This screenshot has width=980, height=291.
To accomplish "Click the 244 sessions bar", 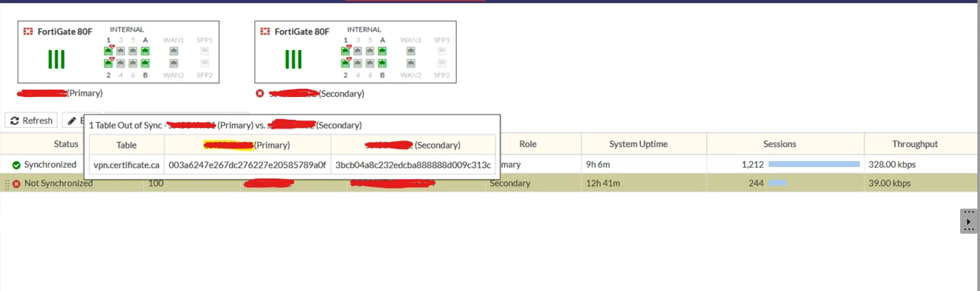I will (778, 183).
